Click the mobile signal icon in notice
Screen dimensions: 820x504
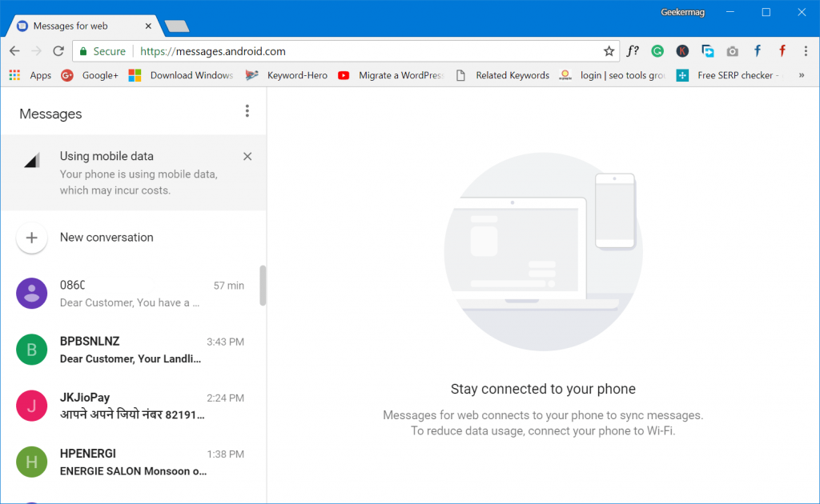click(x=32, y=160)
